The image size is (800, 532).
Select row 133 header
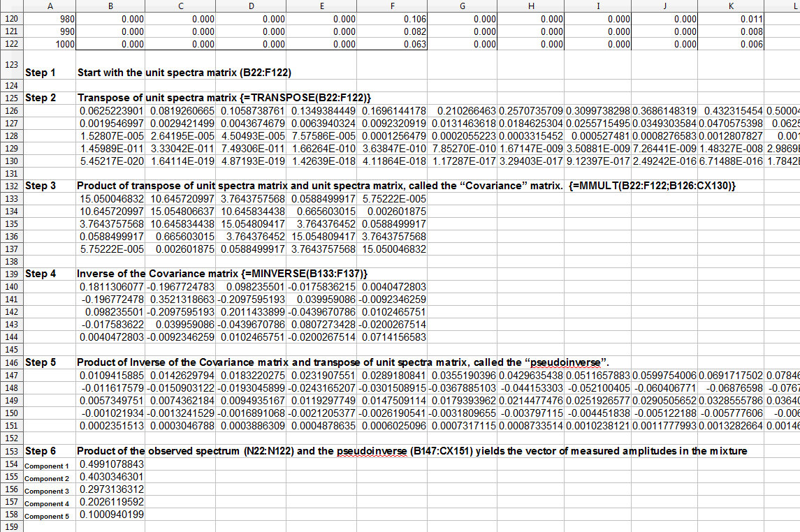(11, 198)
